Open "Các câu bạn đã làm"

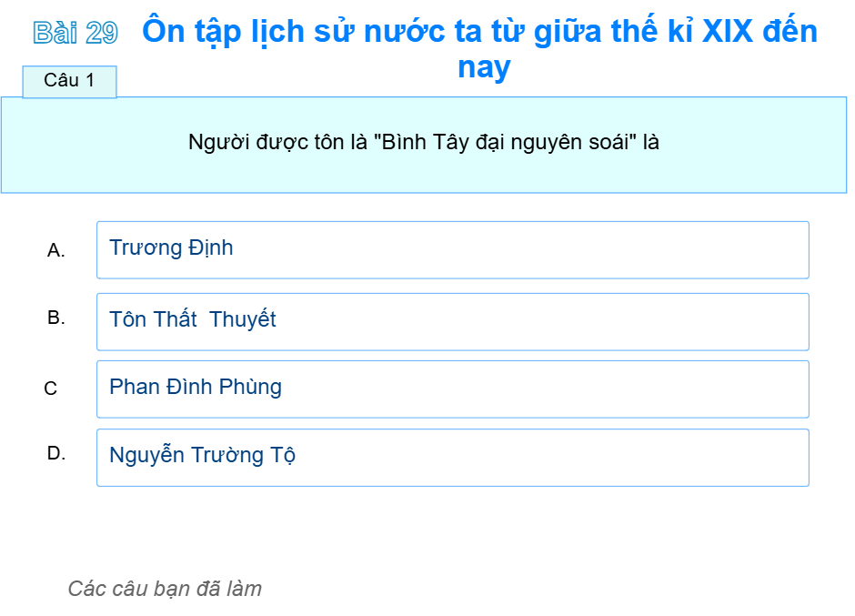click(165, 589)
